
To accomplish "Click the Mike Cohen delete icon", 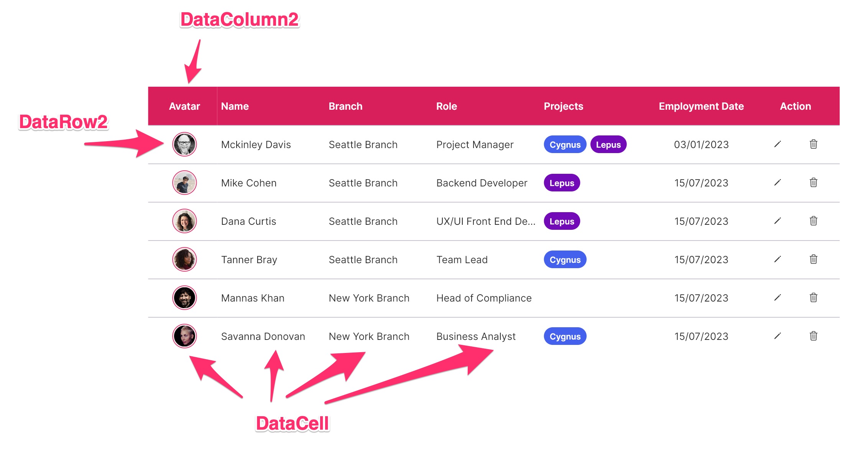I will pyautogui.click(x=813, y=183).
